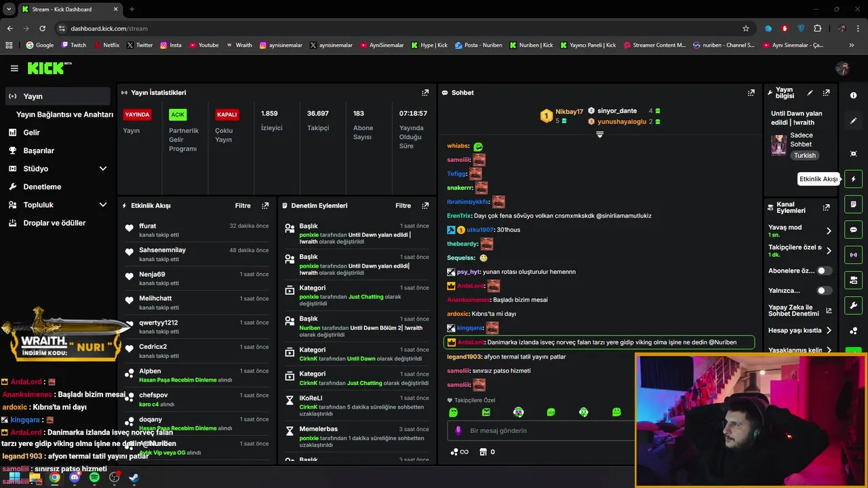
Task: Bookmark this page with the star icon
Action: [x=746, y=28]
